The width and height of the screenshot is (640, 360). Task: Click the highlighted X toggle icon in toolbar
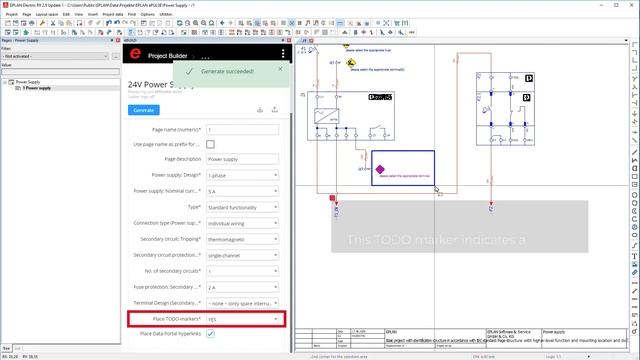point(291,23)
